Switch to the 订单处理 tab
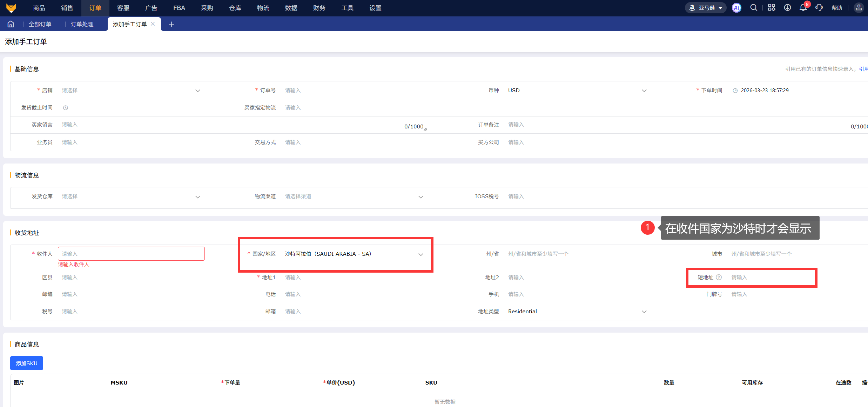Viewport: 868px width, 407px height. coord(82,24)
